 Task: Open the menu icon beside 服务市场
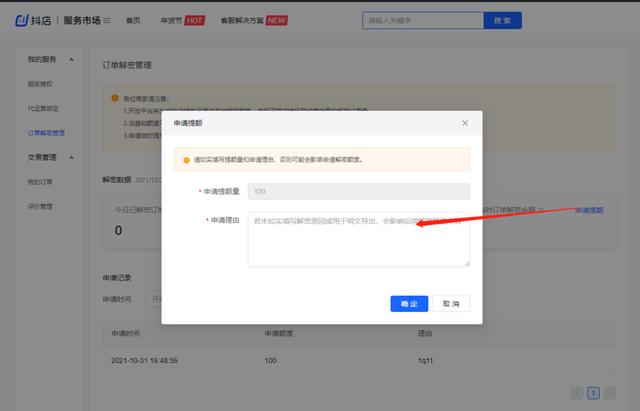point(108,20)
